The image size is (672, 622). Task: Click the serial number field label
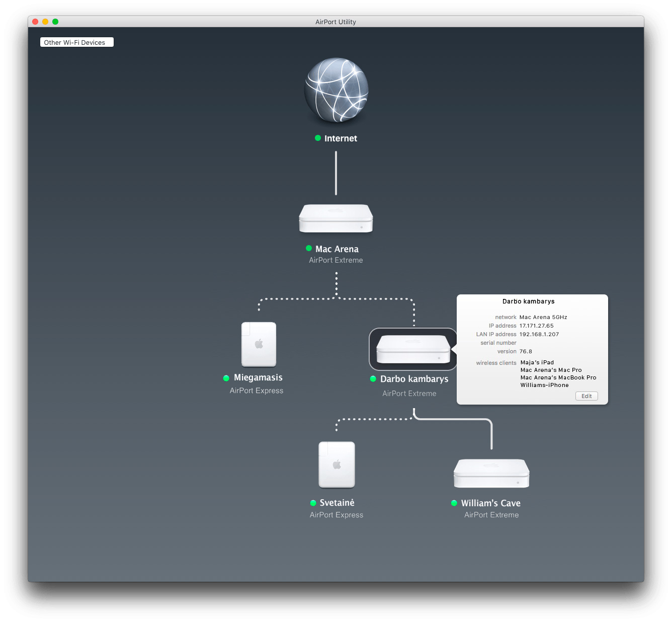[x=498, y=343]
